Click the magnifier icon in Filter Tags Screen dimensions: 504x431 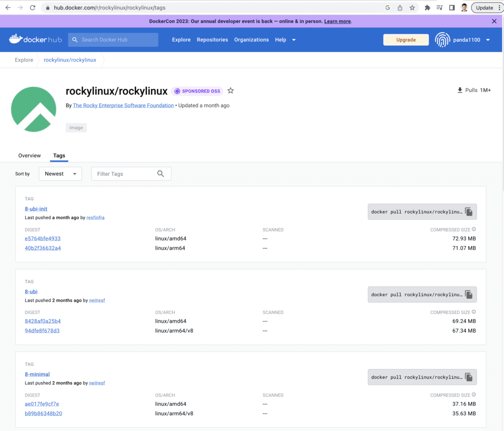[x=160, y=174]
